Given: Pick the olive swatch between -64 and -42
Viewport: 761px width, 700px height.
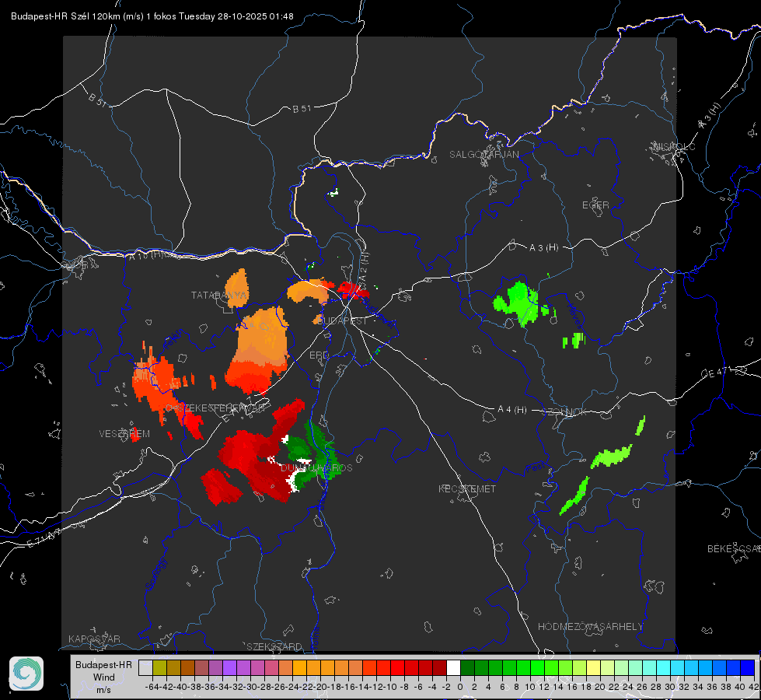Looking at the screenshot, I should (159, 667).
